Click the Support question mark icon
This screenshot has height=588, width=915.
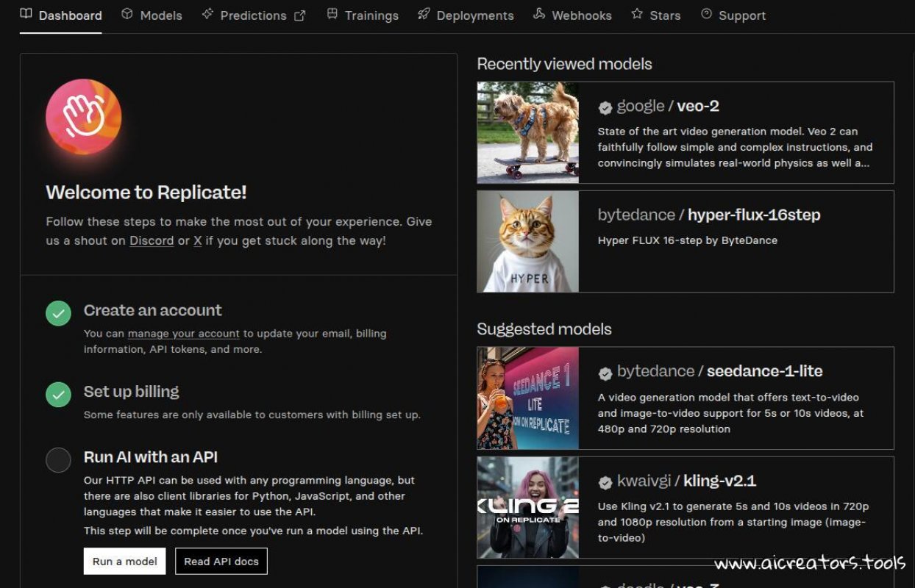pos(707,14)
